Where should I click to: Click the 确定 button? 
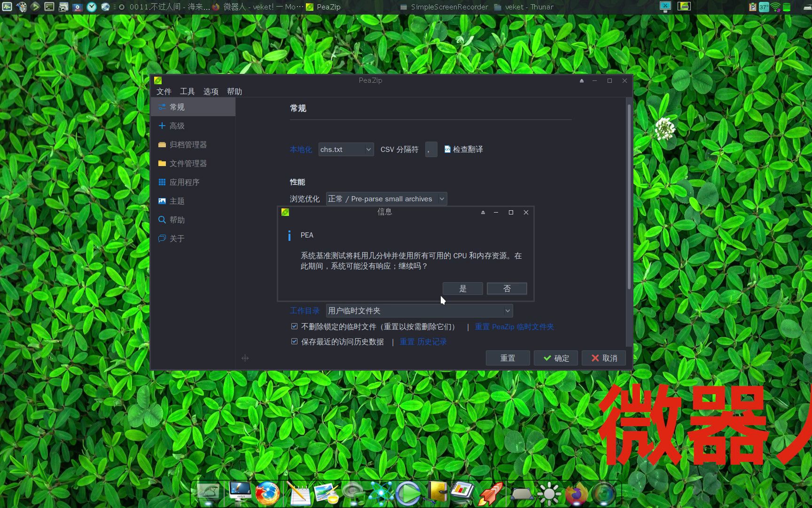click(x=556, y=358)
